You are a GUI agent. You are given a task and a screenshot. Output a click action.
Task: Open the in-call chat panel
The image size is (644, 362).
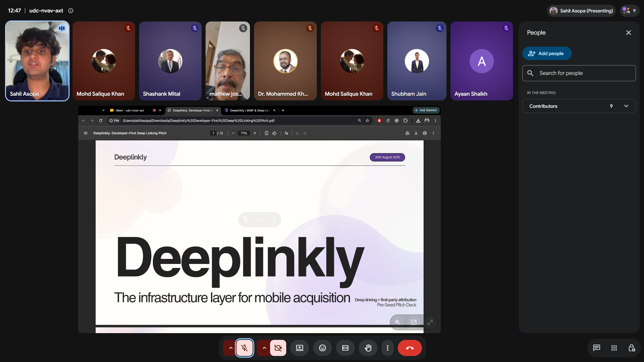(597, 348)
